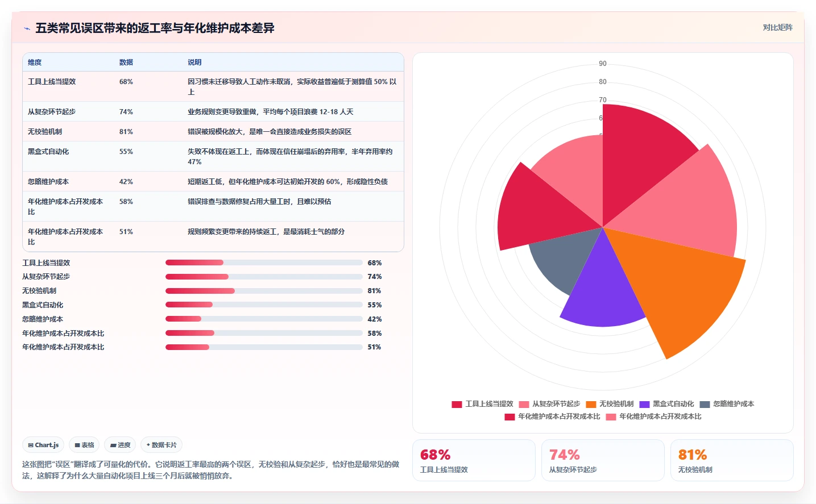Image resolution: width=816 pixels, height=504 pixels.
Task: Toggle the 工具上线当提效 legend item
Action: click(483, 404)
